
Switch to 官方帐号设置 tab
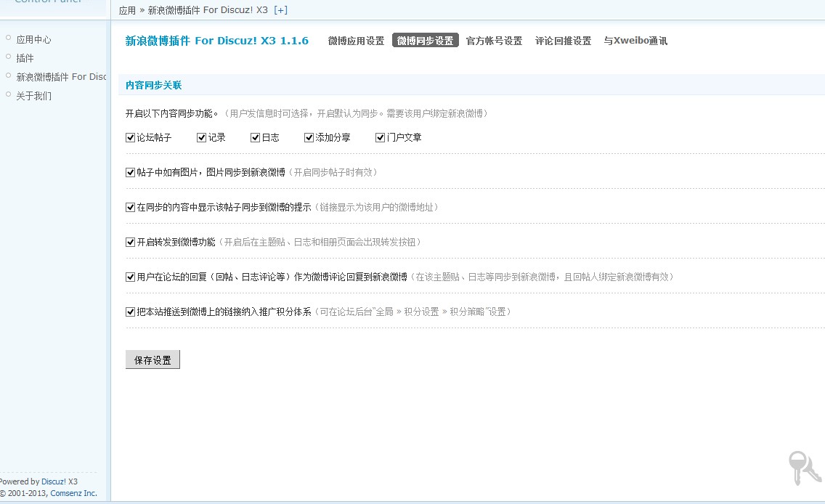(494, 41)
